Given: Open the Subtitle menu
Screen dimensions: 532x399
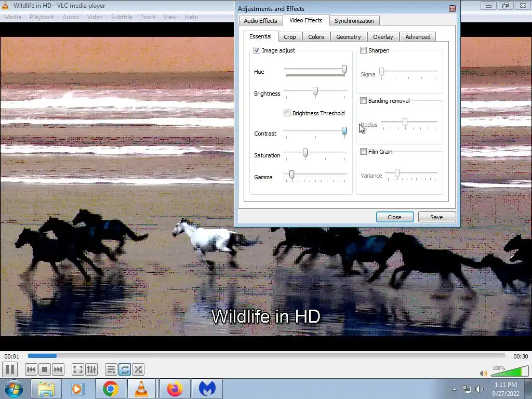Looking at the screenshot, I should (122, 17).
